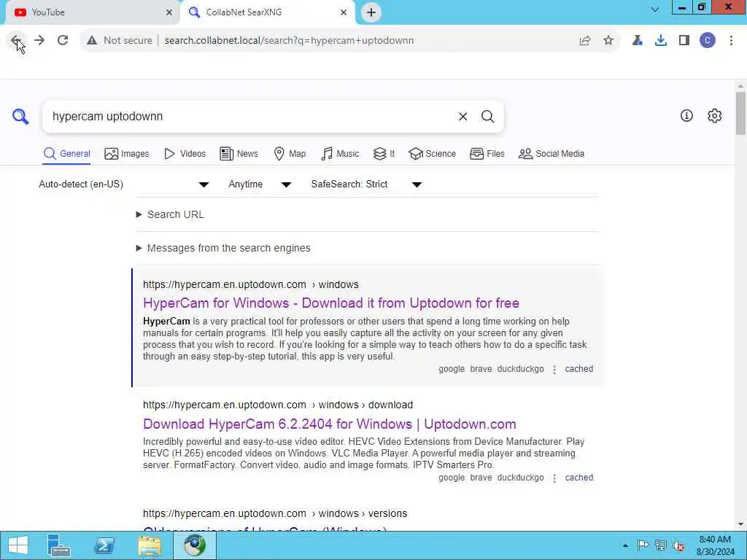Open the Chrome profile avatar C

pyautogui.click(x=708, y=41)
